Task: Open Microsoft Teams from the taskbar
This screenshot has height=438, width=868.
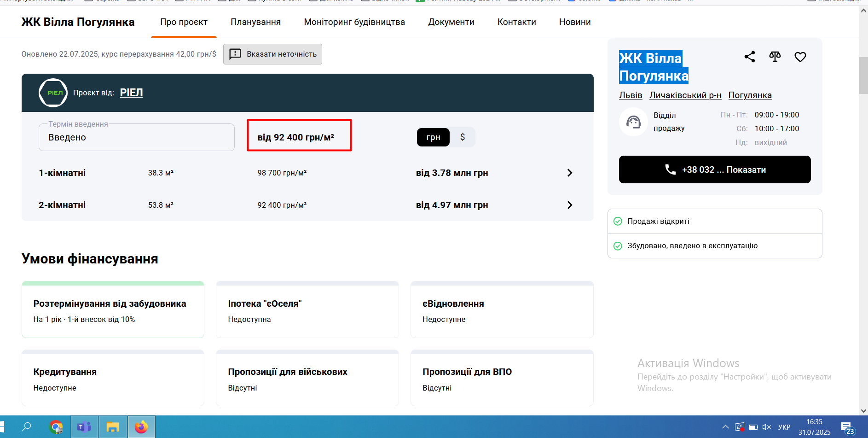Action: [x=84, y=427]
